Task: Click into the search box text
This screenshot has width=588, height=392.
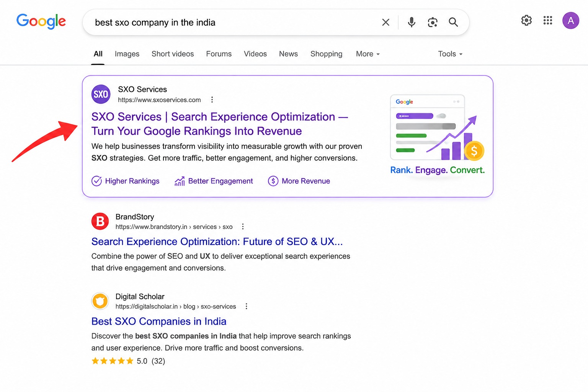Action: point(155,23)
